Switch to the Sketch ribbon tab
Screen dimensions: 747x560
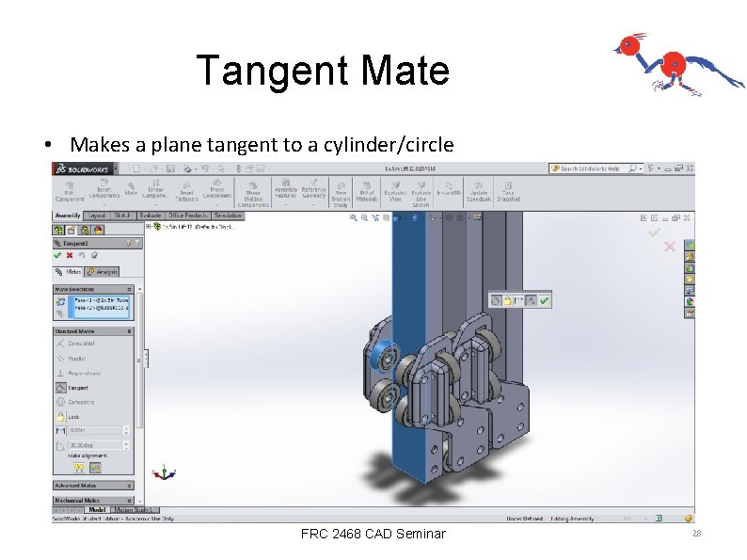(122, 216)
